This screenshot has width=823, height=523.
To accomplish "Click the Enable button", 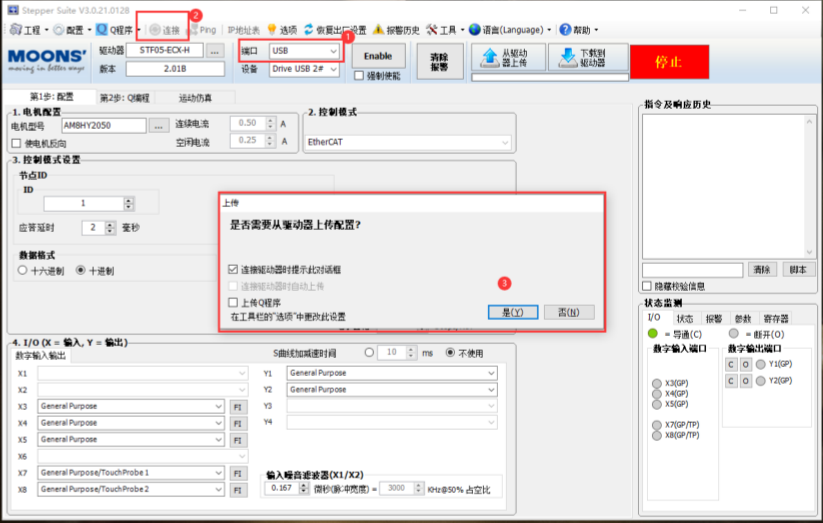I will click(x=377, y=56).
